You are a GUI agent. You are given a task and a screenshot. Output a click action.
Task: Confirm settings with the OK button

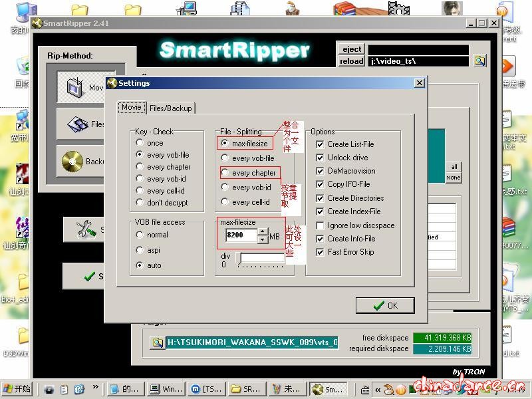[385, 305]
